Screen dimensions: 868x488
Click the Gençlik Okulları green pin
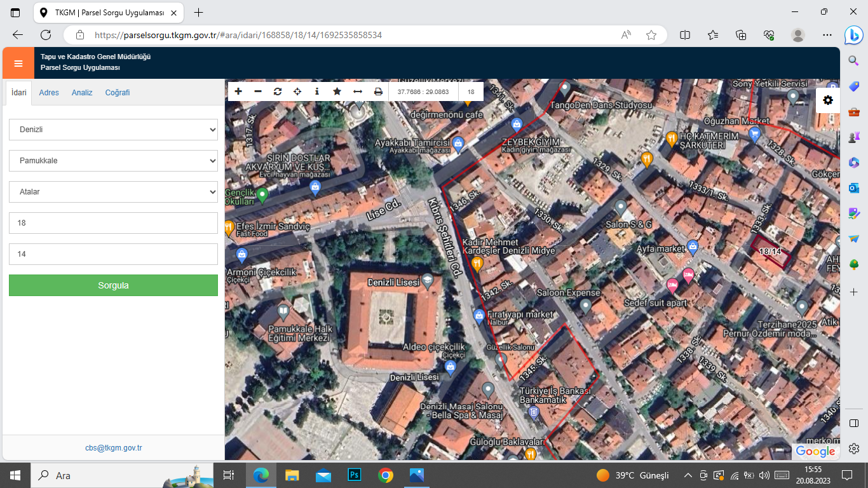(262, 194)
